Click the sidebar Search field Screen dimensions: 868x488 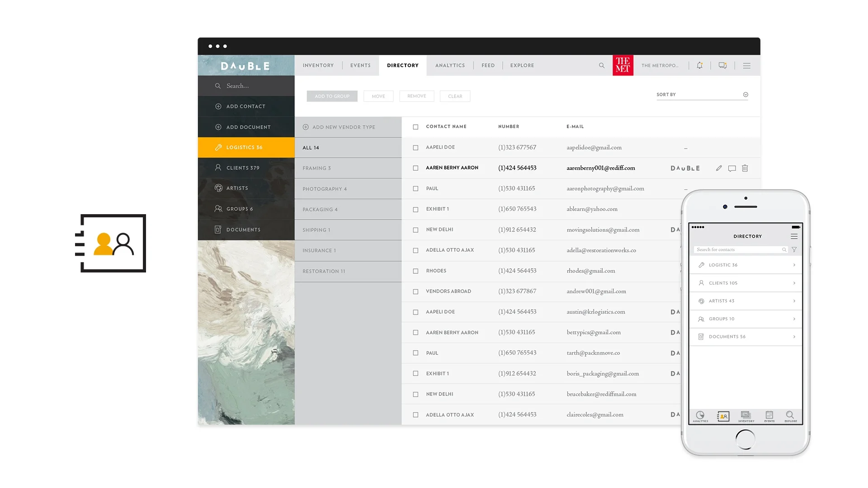pos(246,86)
